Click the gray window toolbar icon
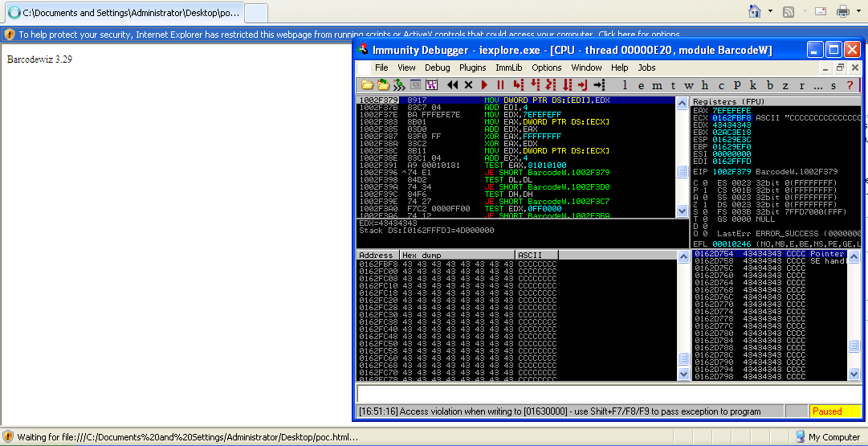Viewport: 868px width, 446px height. tap(415, 84)
